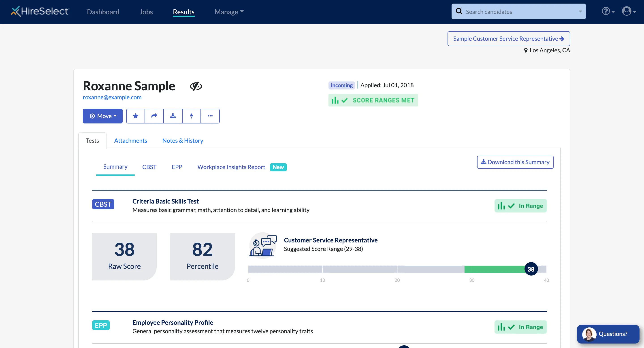
Task: Open roxanne@example.com email link
Action: 112,97
